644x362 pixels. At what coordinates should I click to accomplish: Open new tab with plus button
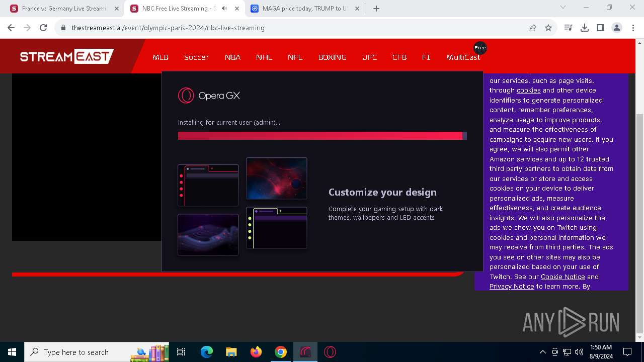pyautogui.click(x=376, y=9)
